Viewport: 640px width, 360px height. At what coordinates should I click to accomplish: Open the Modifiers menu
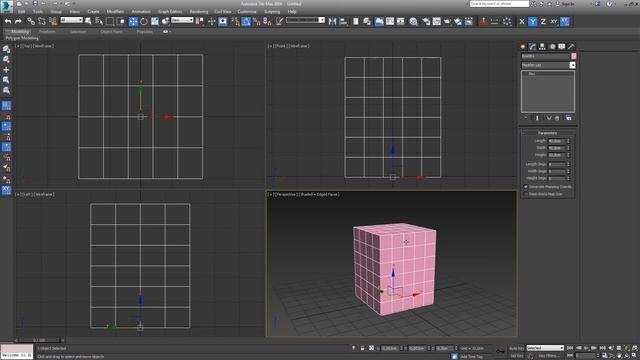tap(115, 12)
